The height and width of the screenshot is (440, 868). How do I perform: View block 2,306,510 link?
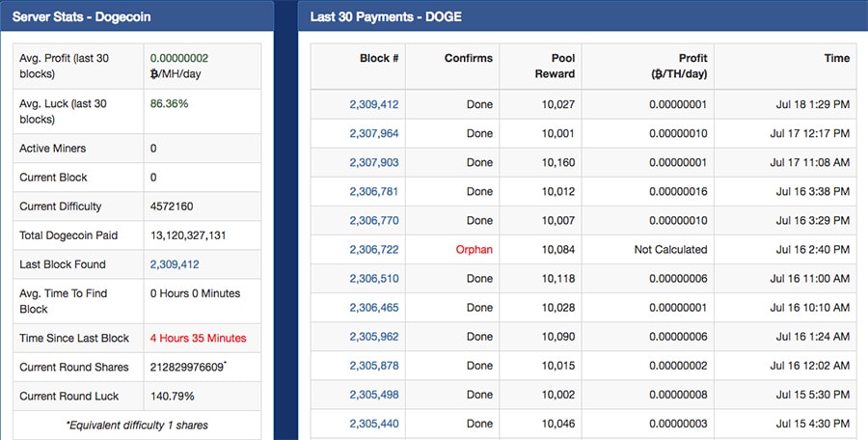[373, 278]
